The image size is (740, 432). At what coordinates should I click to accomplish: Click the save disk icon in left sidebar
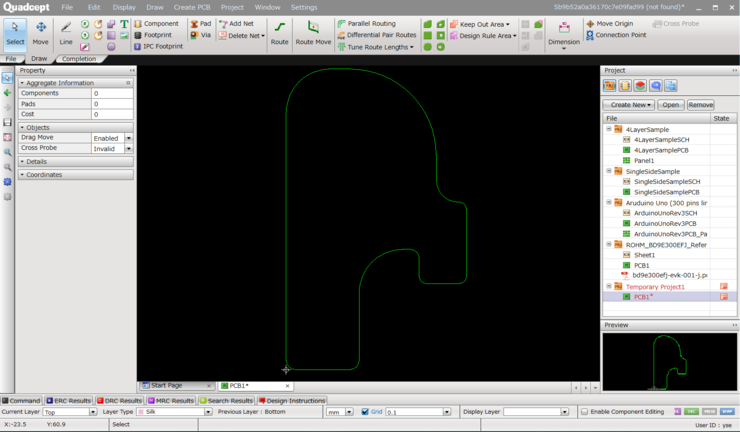coord(7,122)
